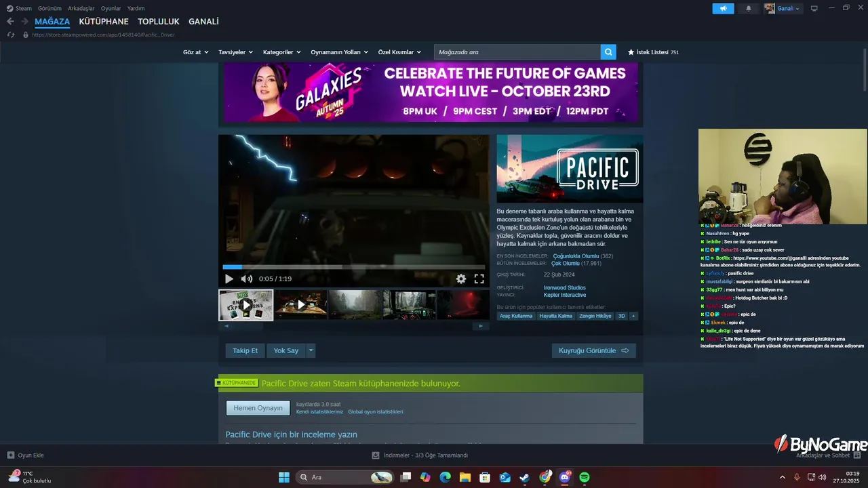Select the Hayatta Kalma tag
Screen dimensions: 868x488
point(556,316)
